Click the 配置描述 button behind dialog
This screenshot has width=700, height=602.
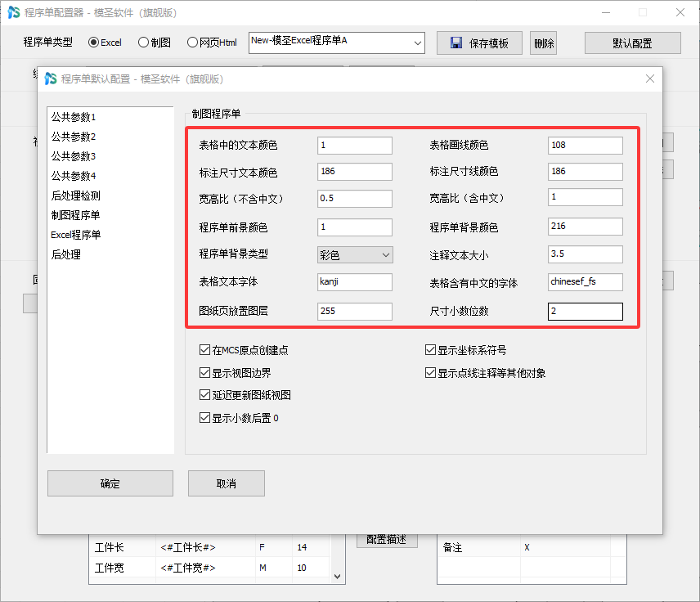point(387,541)
